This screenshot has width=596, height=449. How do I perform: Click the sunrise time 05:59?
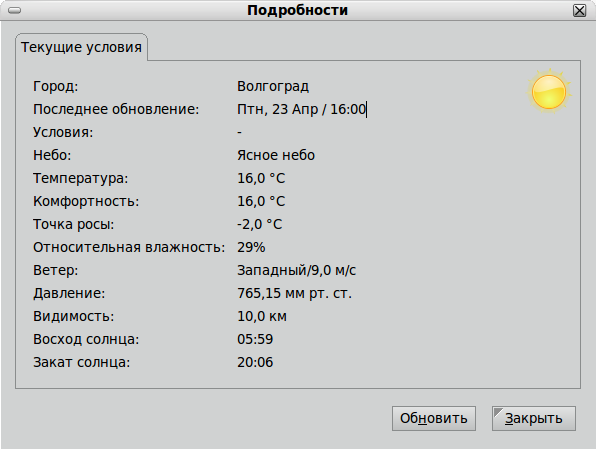(255, 339)
